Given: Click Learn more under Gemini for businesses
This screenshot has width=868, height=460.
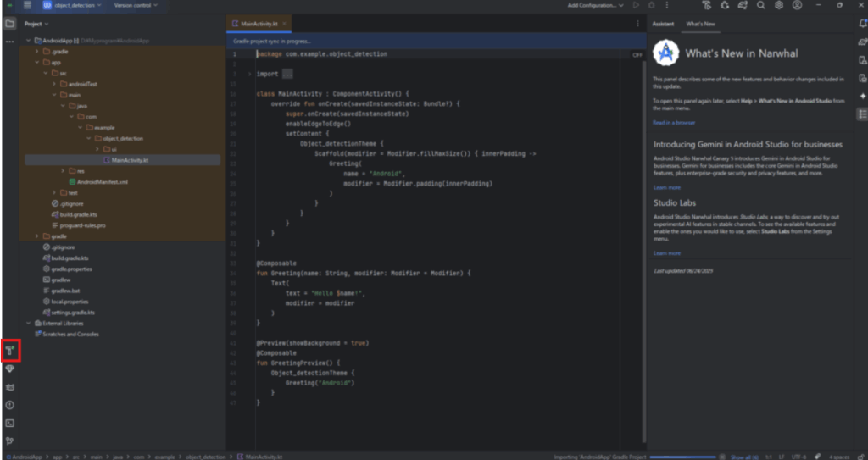Looking at the screenshot, I should 666,188.
